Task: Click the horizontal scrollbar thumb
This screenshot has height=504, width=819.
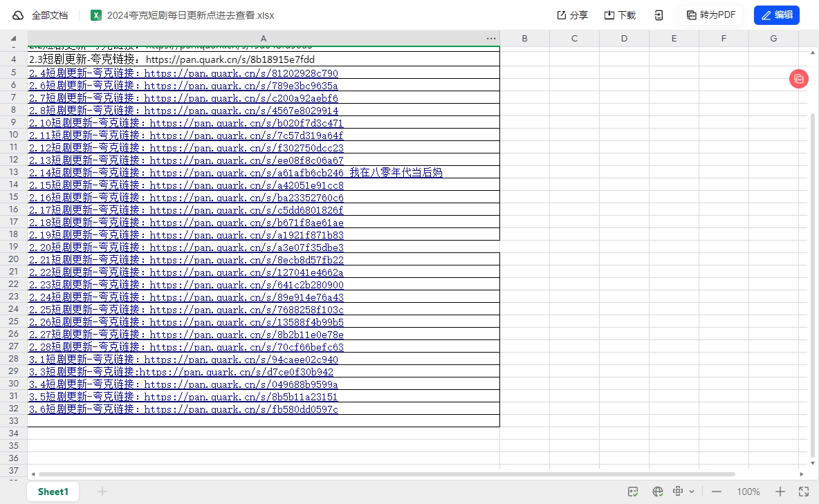Action: click(x=387, y=474)
